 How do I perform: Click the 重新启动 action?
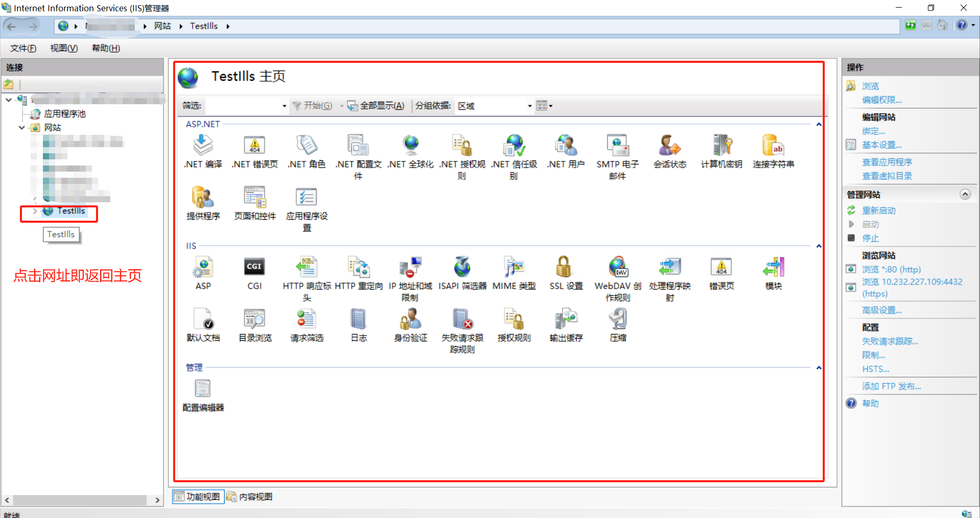(x=878, y=210)
